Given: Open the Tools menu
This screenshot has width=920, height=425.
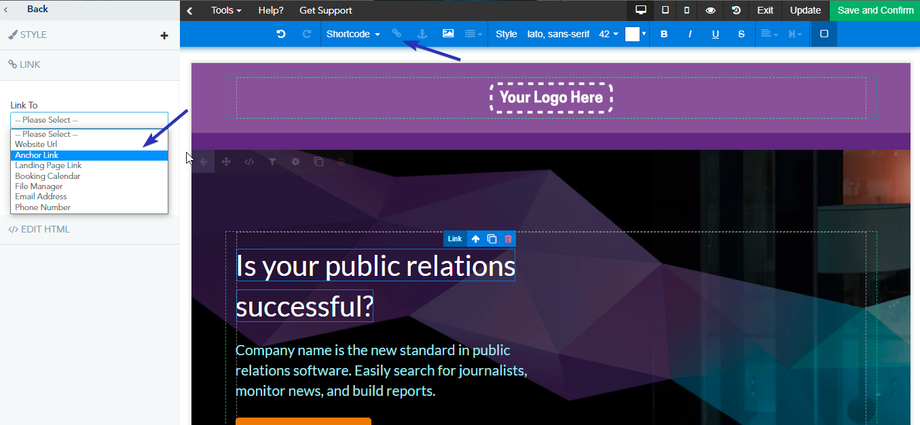Looking at the screenshot, I should 226,10.
